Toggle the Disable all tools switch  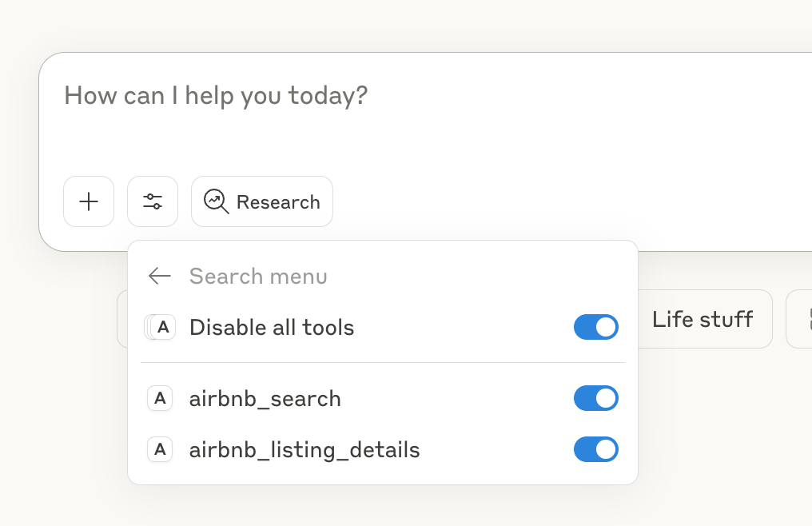[595, 327]
